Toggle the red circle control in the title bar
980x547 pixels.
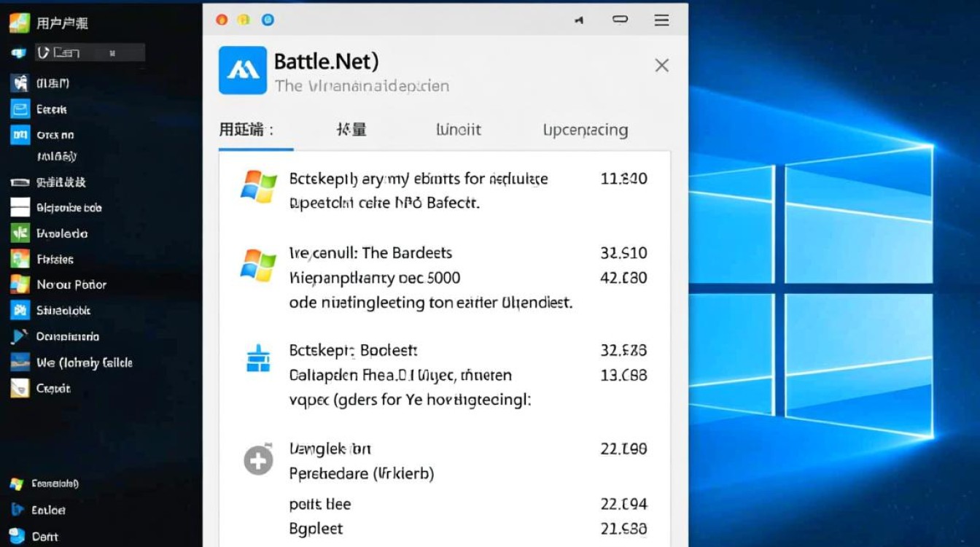(x=222, y=20)
